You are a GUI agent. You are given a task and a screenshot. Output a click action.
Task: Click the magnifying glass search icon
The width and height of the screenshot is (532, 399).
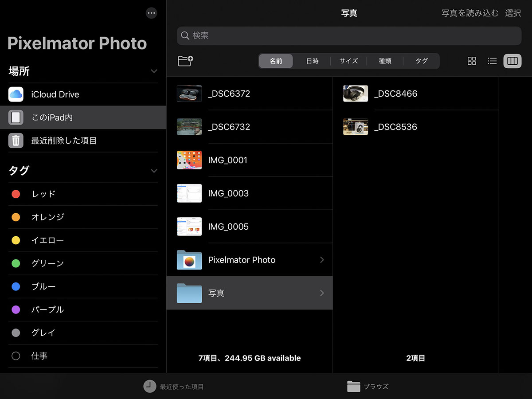tap(185, 35)
